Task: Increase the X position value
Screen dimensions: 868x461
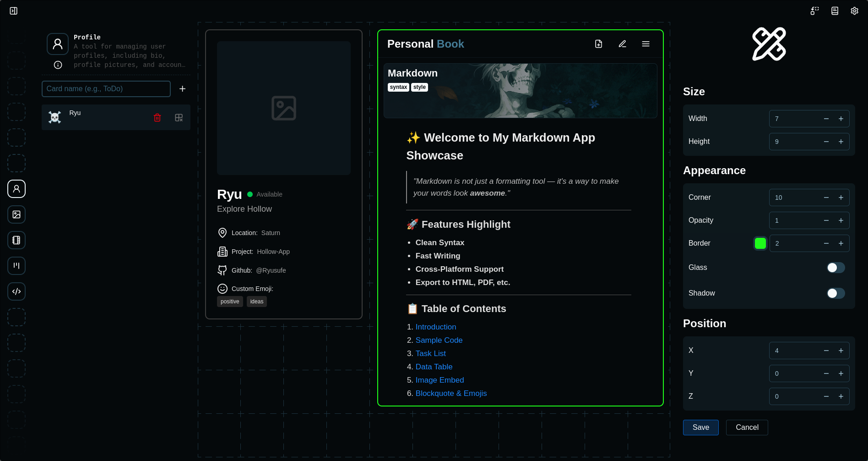Action: tap(841, 351)
